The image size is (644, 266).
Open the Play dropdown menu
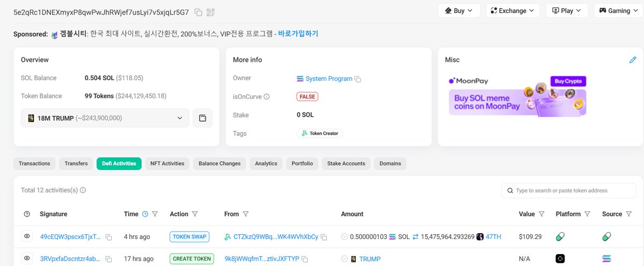pyautogui.click(x=567, y=11)
